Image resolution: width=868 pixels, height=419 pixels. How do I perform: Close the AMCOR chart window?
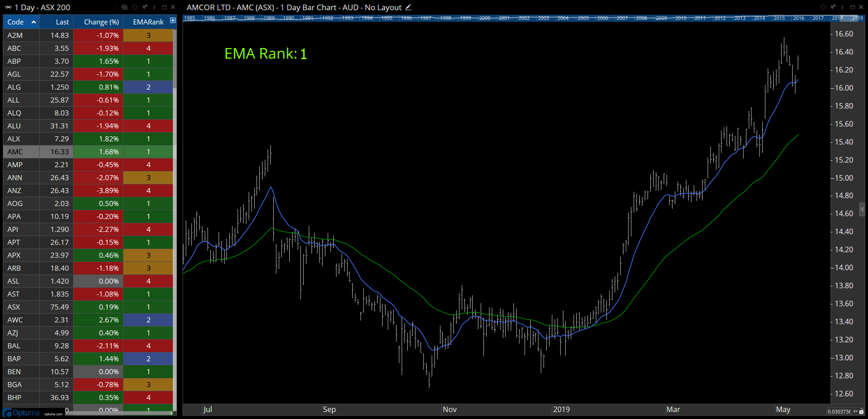click(x=861, y=7)
